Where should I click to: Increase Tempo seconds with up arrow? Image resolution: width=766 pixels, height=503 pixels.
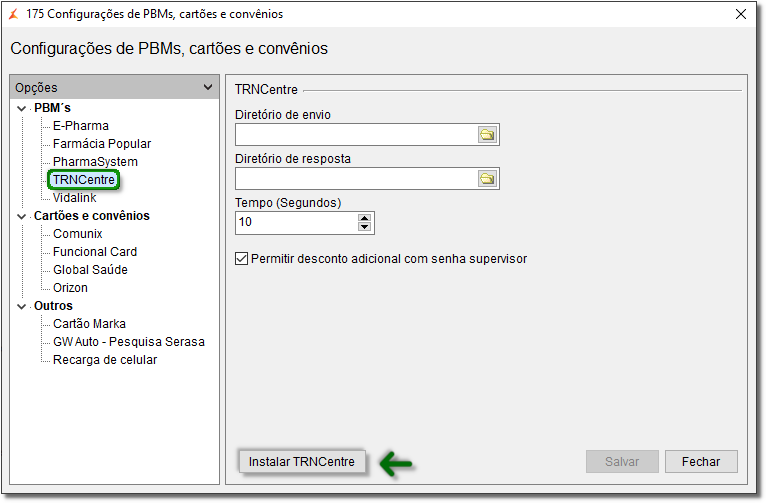[364, 217]
